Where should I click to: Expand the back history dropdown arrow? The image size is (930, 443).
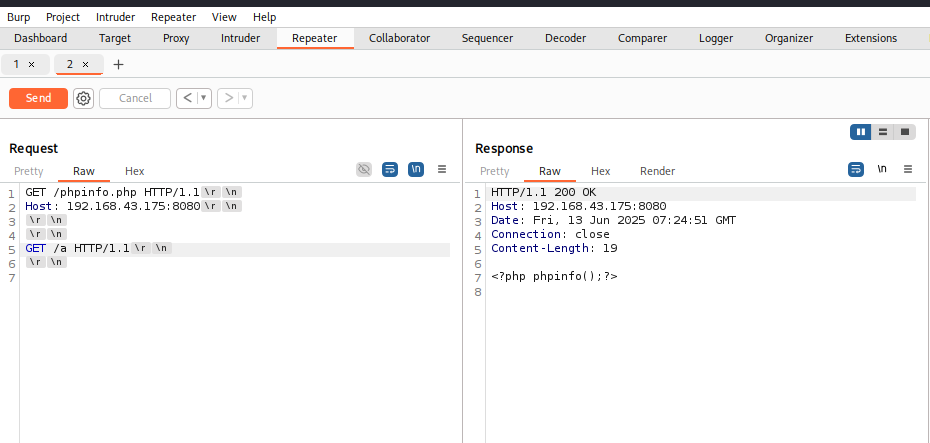click(204, 98)
